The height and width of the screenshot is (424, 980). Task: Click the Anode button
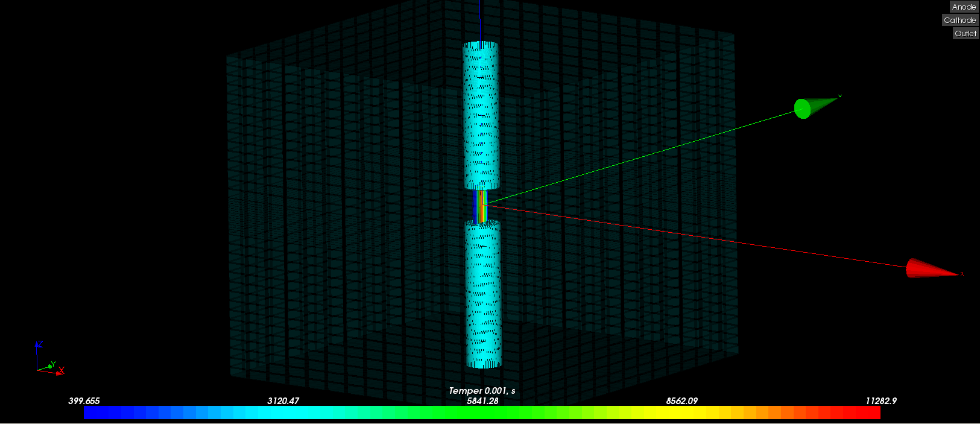[x=963, y=7]
